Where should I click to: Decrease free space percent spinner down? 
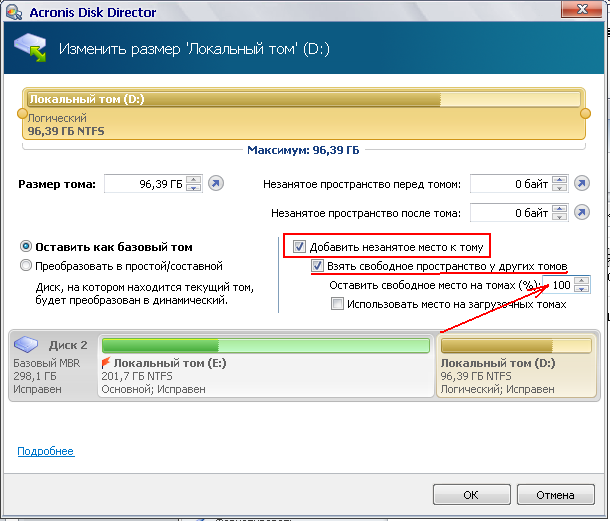(x=582, y=289)
